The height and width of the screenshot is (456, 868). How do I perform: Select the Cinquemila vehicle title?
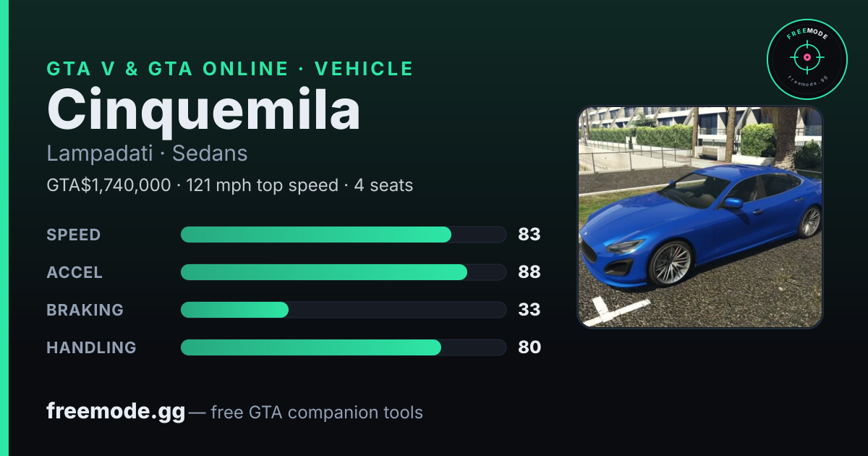(204, 110)
